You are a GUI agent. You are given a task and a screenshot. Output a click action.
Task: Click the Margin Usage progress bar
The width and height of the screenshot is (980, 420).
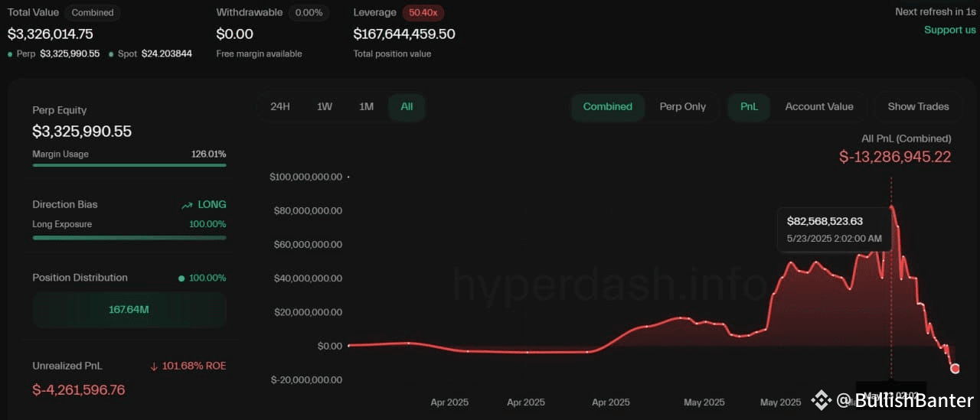[129, 164]
